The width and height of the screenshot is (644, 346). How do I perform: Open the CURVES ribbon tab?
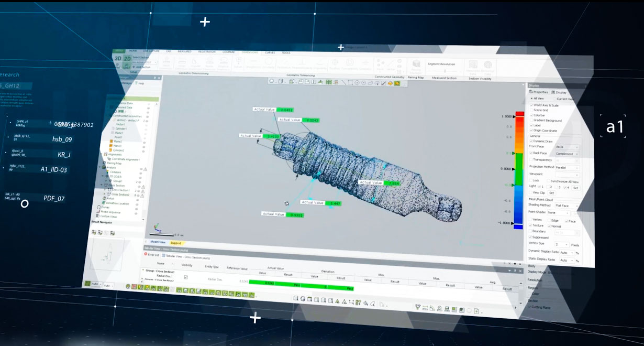point(270,53)
